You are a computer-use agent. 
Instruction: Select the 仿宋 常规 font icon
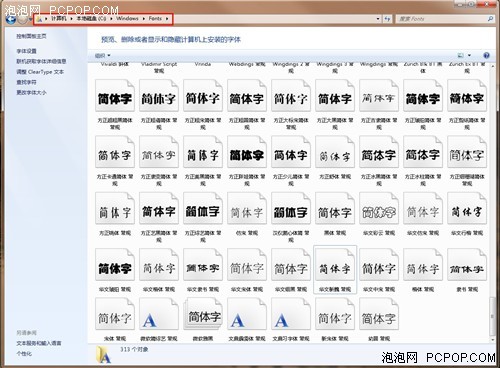247,208
